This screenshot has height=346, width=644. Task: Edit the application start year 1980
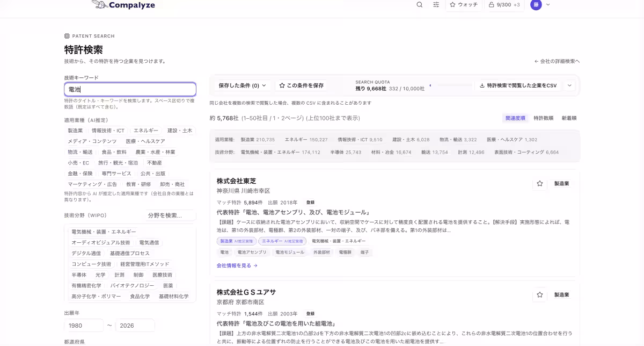pyautogui.click(x=84, y=326)
